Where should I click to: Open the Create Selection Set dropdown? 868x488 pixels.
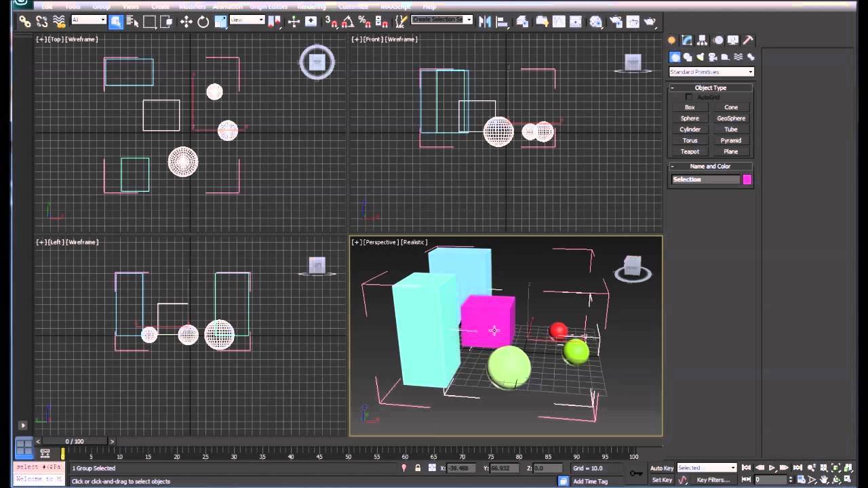pos(442,20)
